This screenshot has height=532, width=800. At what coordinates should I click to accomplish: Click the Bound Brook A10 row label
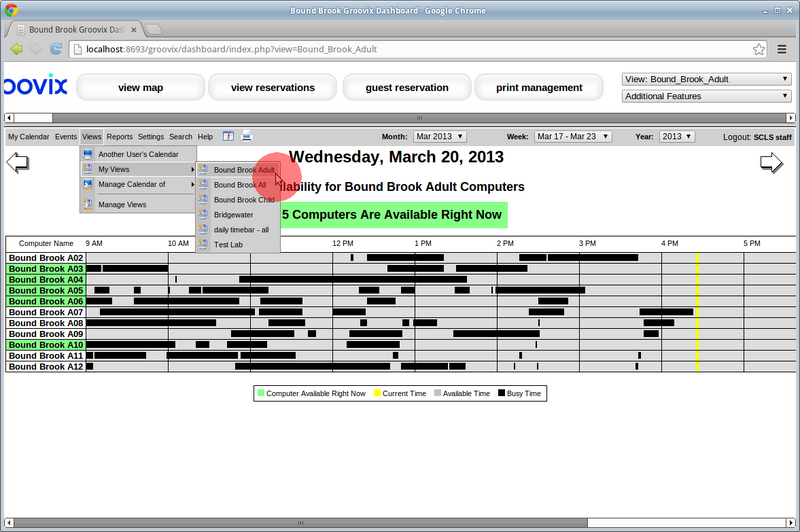[x=46, y=345]
